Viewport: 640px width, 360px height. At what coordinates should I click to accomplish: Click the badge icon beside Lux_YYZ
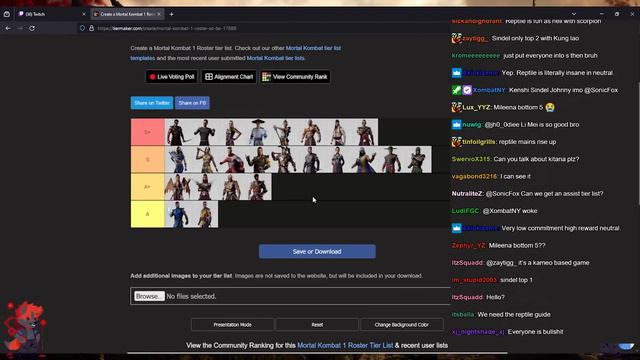coord(456,107)
